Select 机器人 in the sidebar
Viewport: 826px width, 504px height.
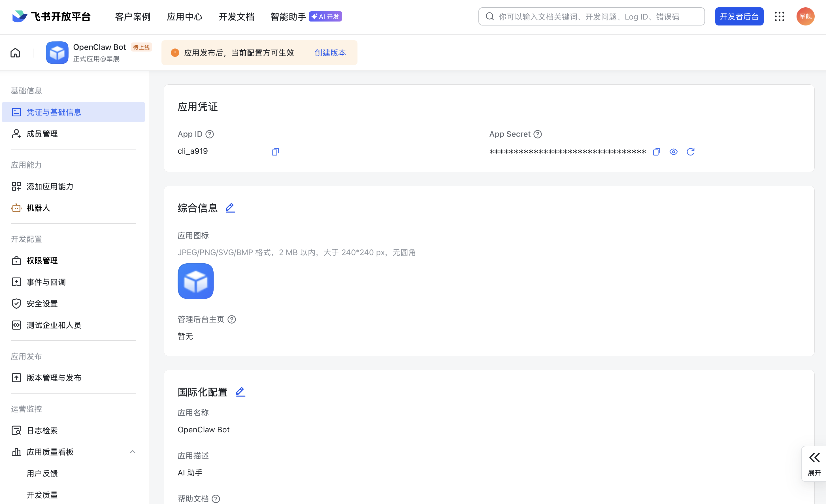point(38,208)
